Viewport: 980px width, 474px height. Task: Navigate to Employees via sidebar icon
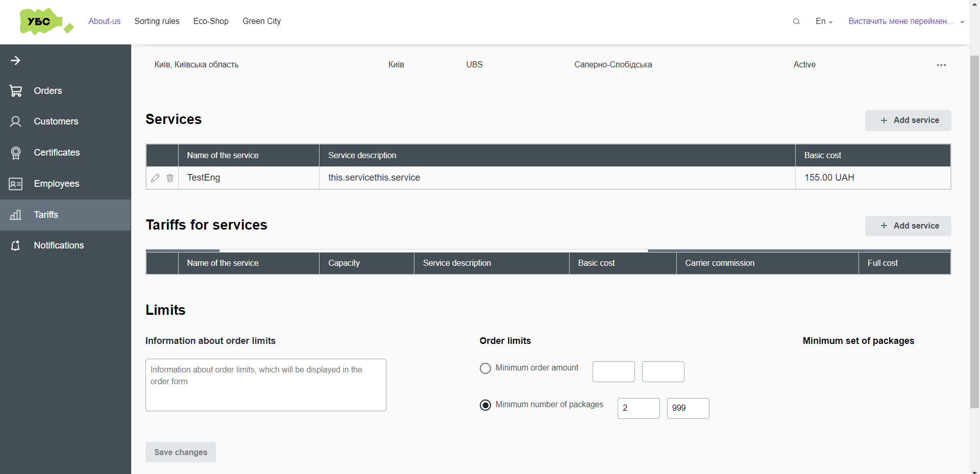[16, 184]
